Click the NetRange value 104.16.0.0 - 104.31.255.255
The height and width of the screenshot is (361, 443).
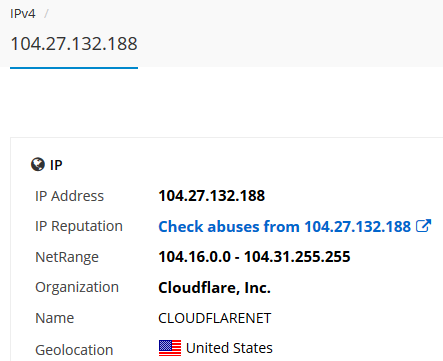pos(254,257)
